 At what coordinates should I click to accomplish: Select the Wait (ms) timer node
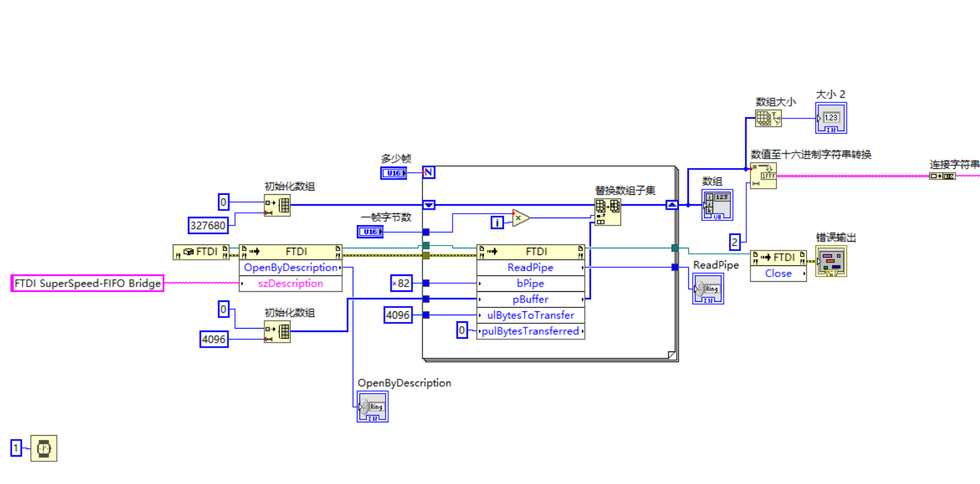click(x=44, y=448)
